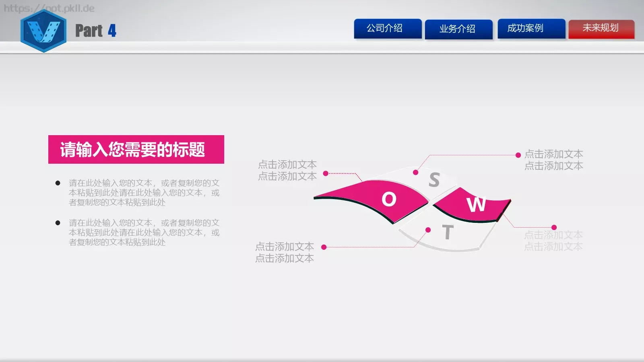Switch to the 业务介绍 tab
The image size is (644, 362).
458,29
